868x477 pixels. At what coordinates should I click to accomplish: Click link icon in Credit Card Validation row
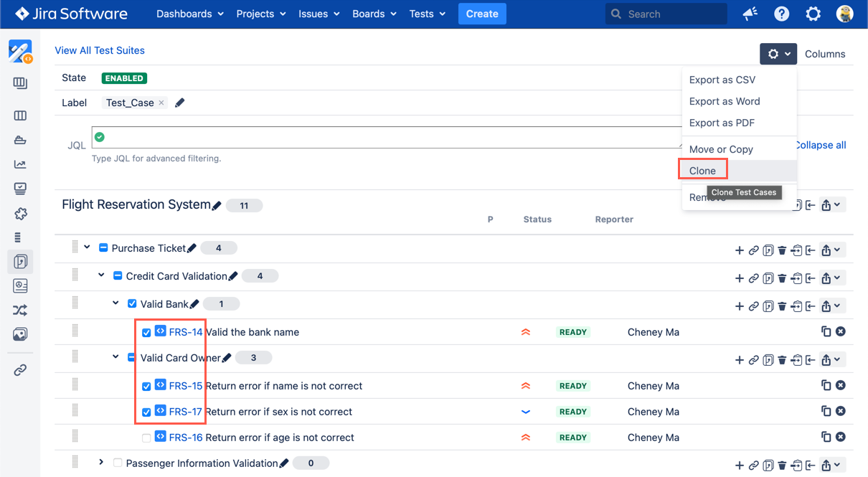(754, 278)
